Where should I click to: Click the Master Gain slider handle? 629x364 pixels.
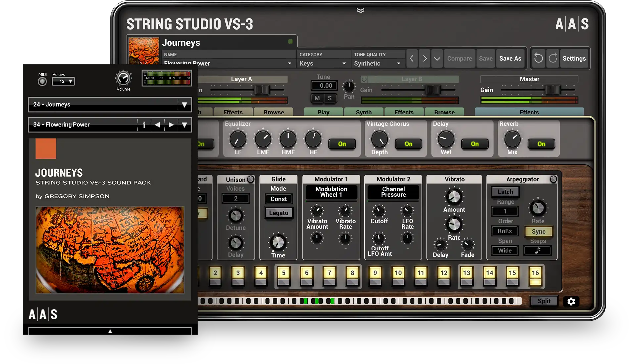click(x=552, y=90)
